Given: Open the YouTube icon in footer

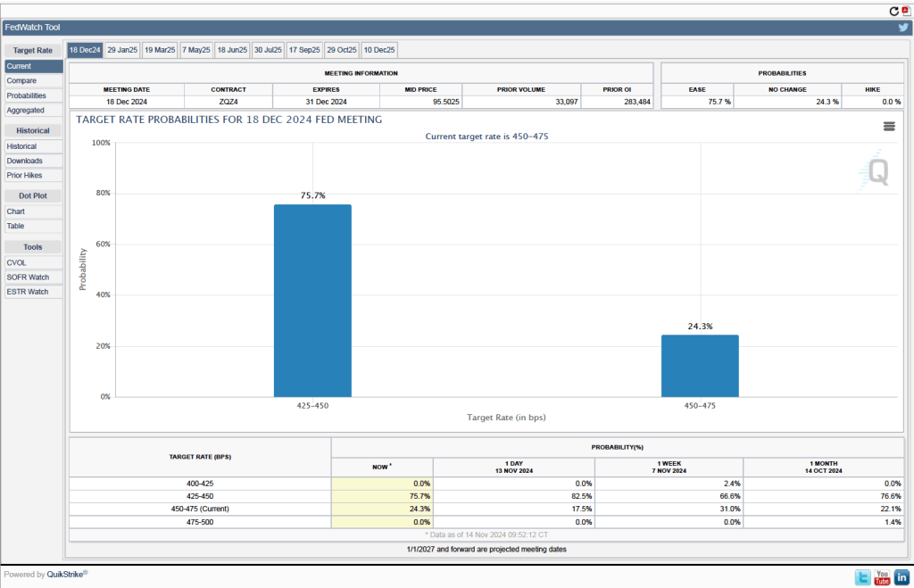Looking at the screenshot, I should (882, 577).
